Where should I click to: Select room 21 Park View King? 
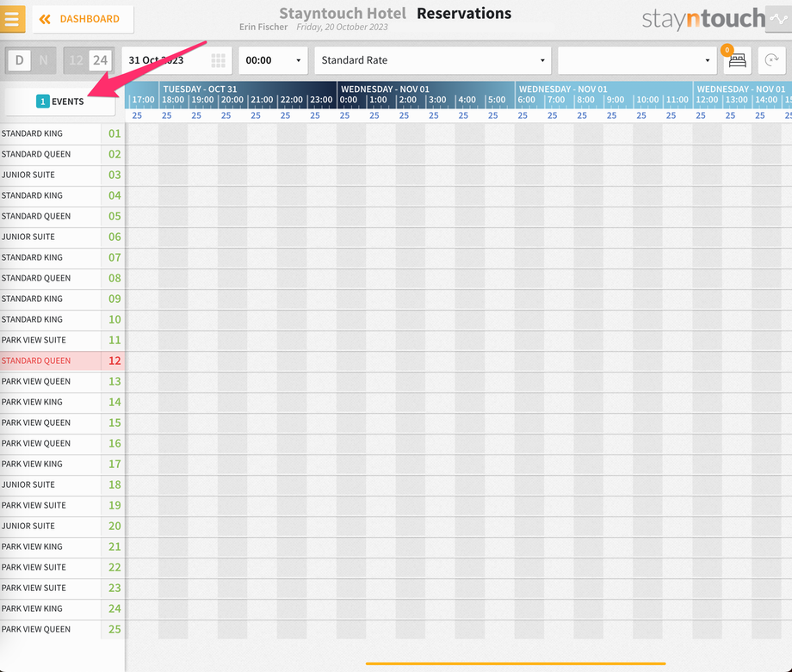(62, 548)
